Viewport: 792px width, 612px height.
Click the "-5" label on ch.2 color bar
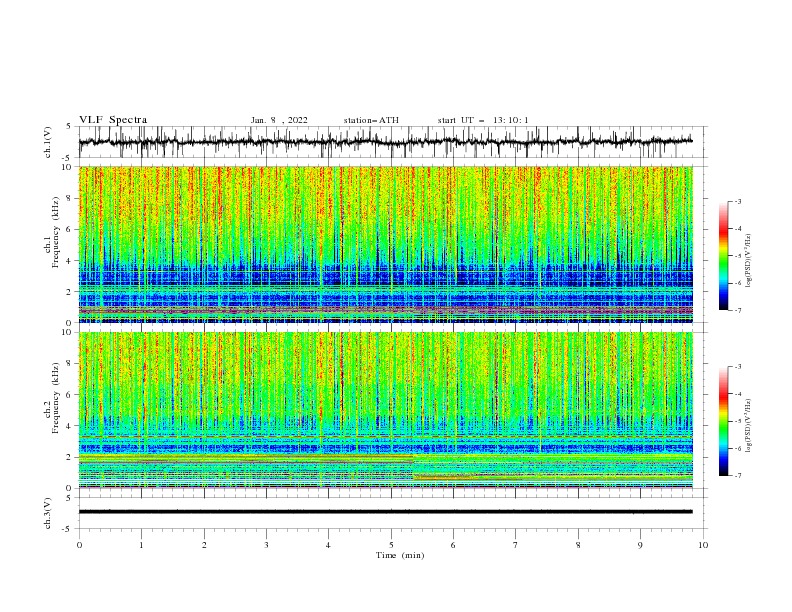(737, 421)
